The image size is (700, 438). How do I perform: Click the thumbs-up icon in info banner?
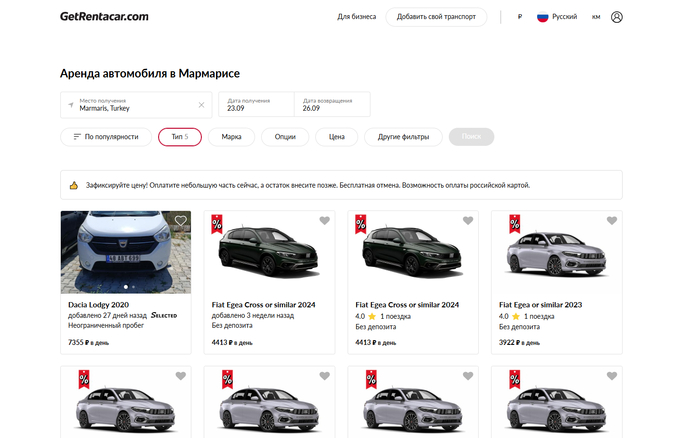pos(73,185)
